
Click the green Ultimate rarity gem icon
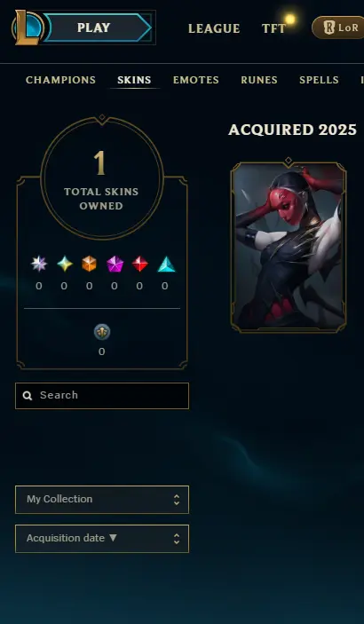pos(65,264)
